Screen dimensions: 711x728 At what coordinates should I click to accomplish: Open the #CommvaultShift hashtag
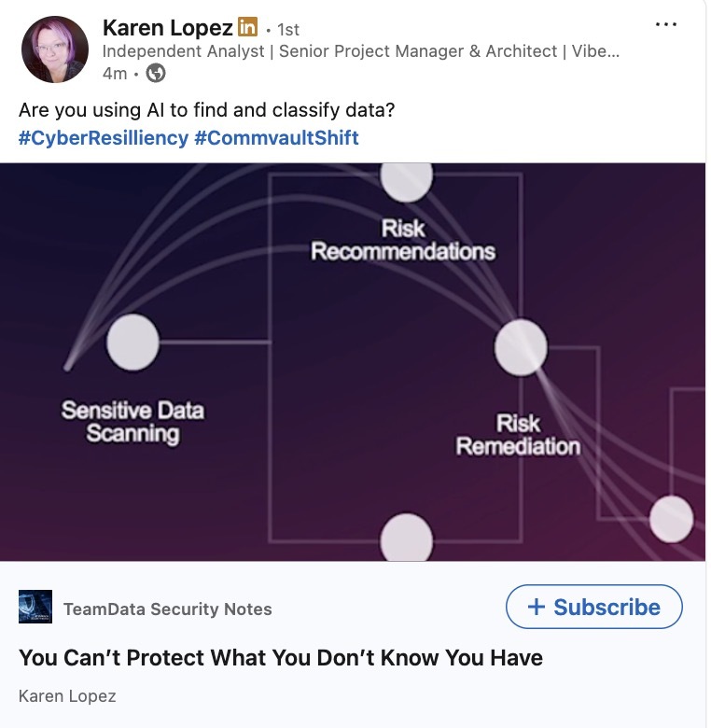tap(276, 138)
